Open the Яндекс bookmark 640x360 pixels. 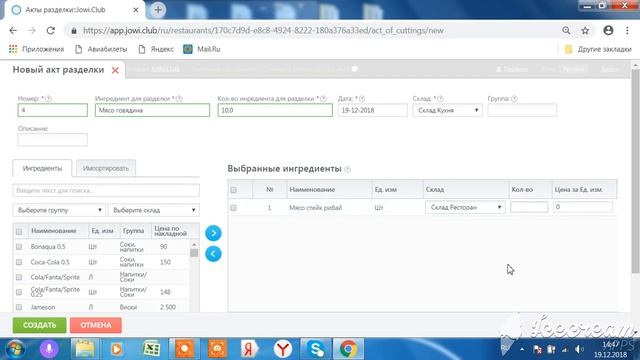pyautogui.click(x=156, y=49)
